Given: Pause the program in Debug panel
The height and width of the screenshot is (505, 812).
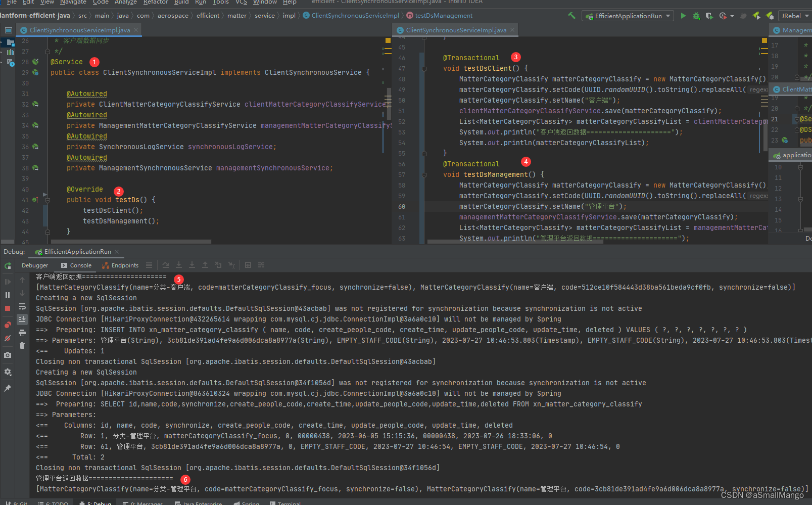Looking at the screenshot, I should click(x=8, y=295).
